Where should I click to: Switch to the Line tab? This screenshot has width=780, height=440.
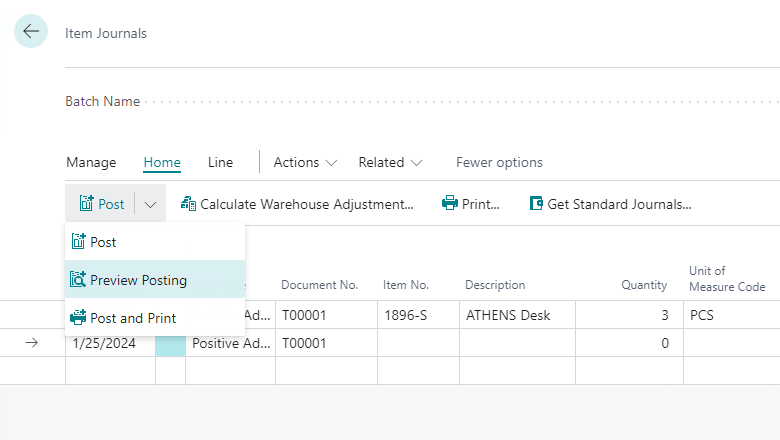click(x=220, y=162)
